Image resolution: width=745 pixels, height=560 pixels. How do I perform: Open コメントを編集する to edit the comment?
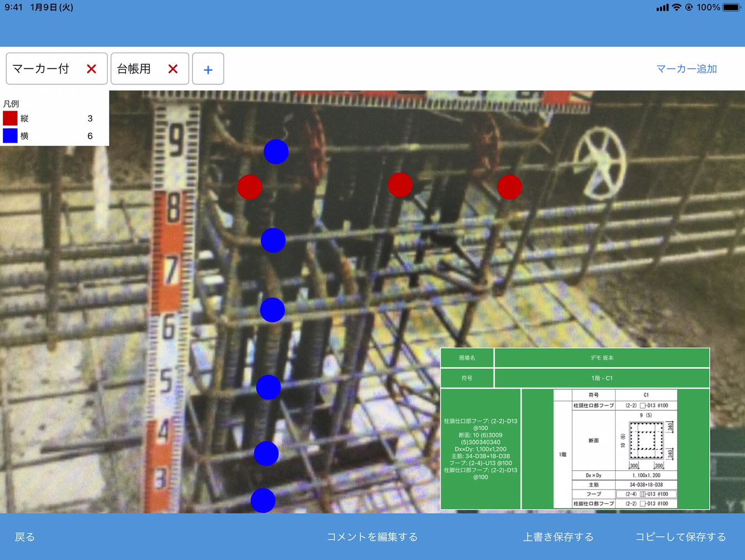tap(372, 537)
